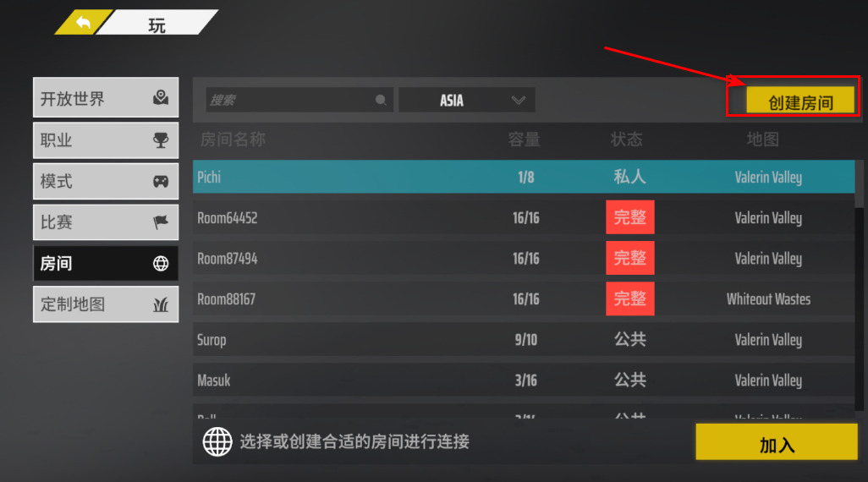This screenshot has width=868, height=482.
Task: Click the search magnifier icon
Action: 381,100
